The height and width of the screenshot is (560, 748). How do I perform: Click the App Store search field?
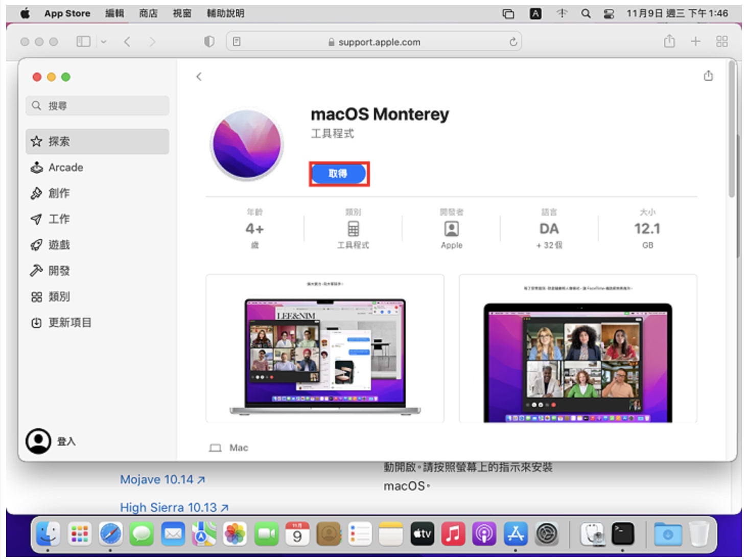97,106
